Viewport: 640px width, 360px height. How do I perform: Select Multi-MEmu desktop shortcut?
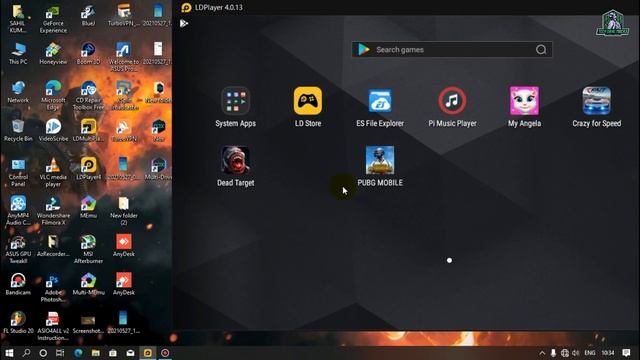tap(88, 284)
